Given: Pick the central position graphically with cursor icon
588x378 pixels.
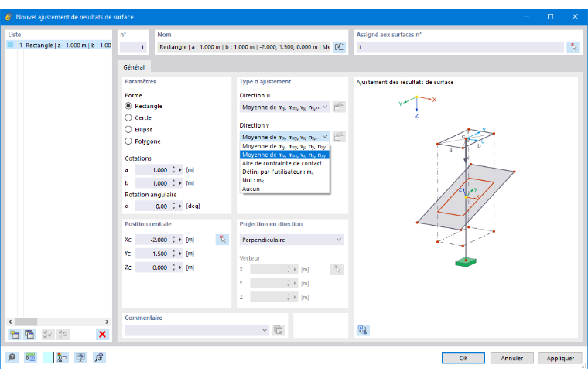Looking at the screenshot, I should (x=222, y=240).
